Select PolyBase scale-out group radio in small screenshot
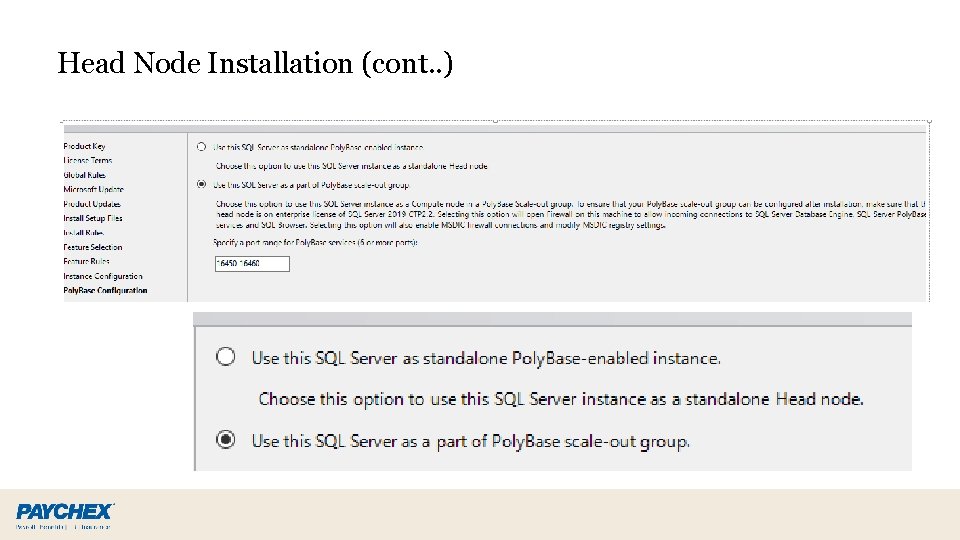This screenshot has width=960, height=540. pos(201,184)
